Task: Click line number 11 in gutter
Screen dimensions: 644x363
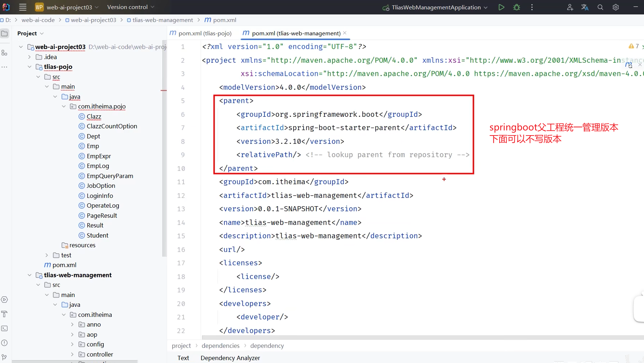Action: 181,182
